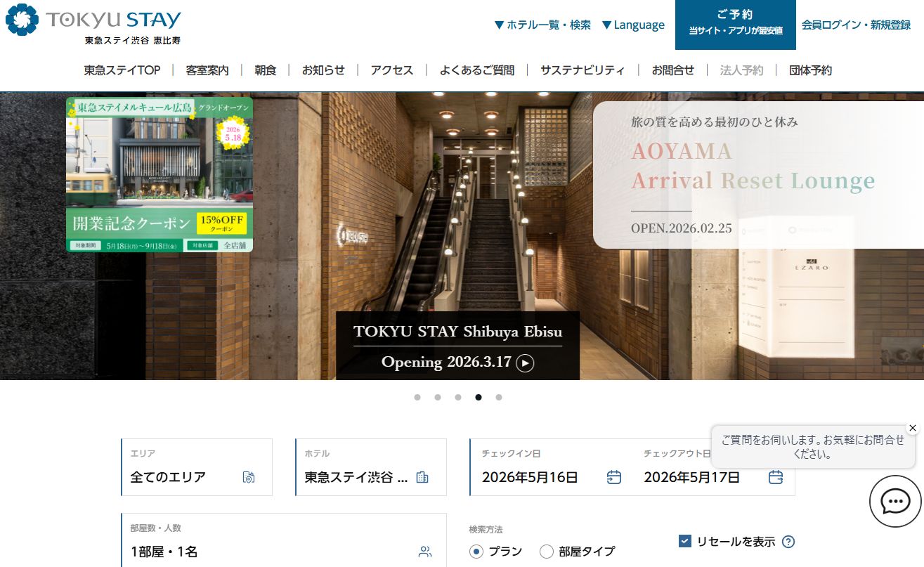Pick the チェックイン日 date field
This screenshot has width=924, height=567.
tap(552, 467)
